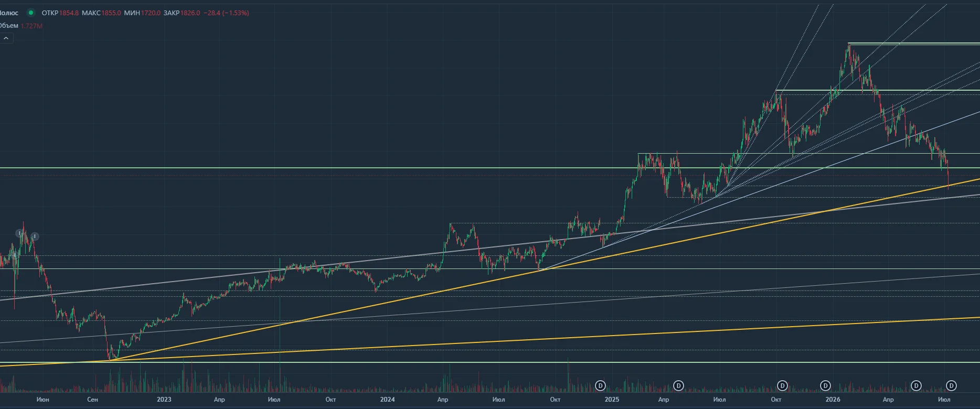Click the Апр label right after 2023

[219, 400]
